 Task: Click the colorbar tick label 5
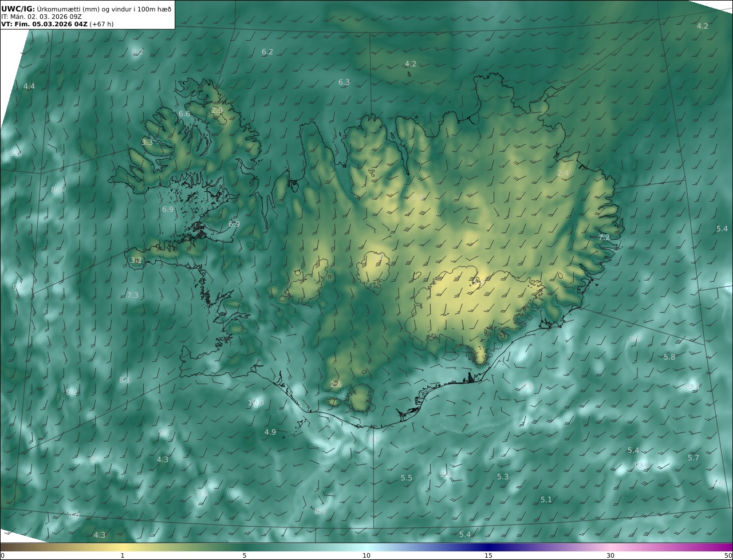click(x=245, y=555)
